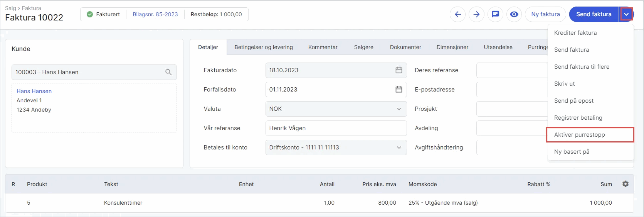This screenshot has width=644, height=217.
Task: Click the Send faktura button
Action: (594, 14)
